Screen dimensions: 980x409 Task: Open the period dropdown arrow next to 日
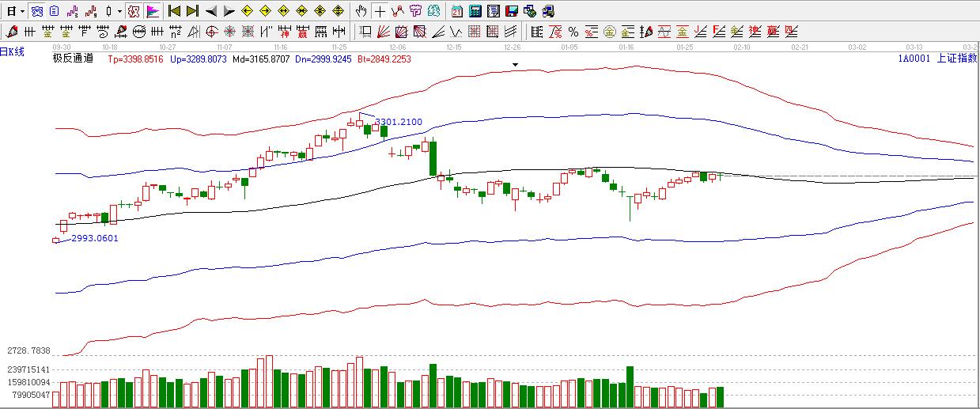(x=21, y=11)
